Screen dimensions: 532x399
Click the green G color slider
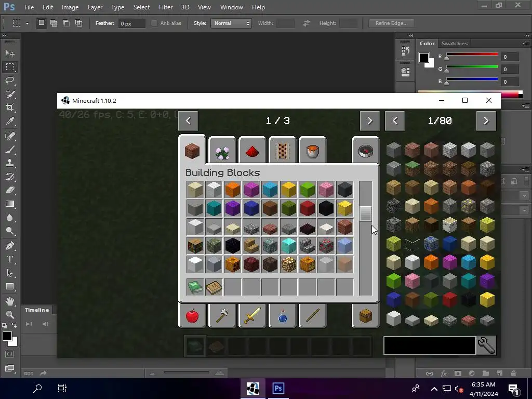click(472, 66)
